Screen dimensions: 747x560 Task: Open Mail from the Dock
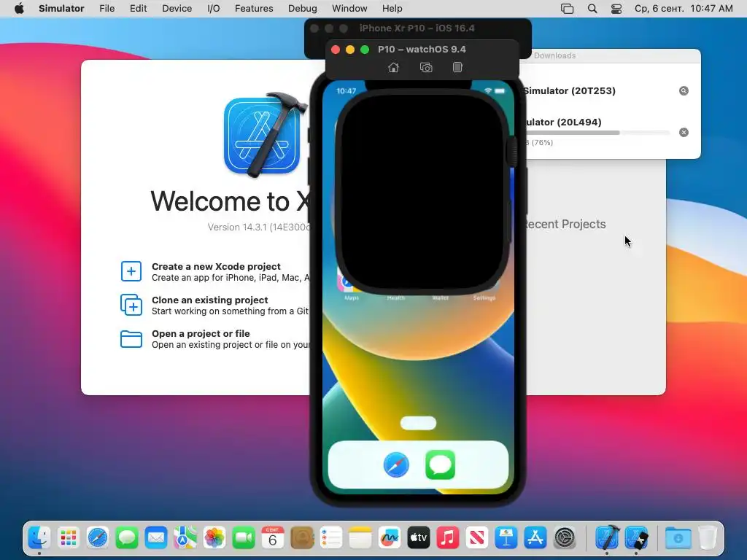[x=156, y=538]
